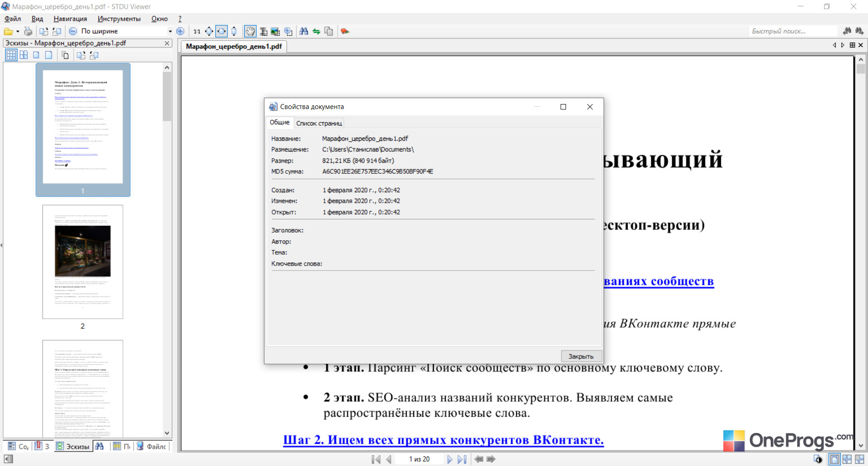Image resolution: width=868 pixels, height=466 pixels.
Task: Close the Свойства документа dialog with X
Action: coord(590,107)
